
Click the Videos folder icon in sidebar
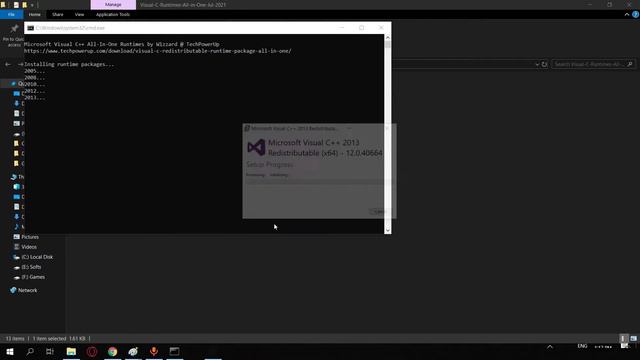(17, 247)
